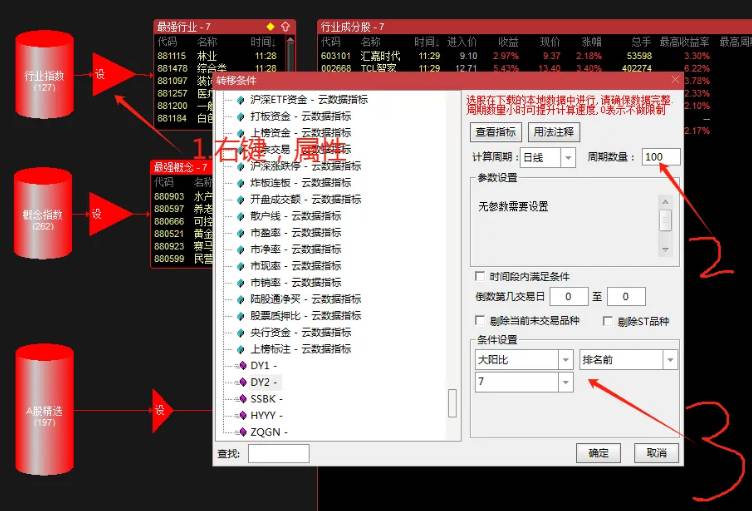
Task: Focus the 查找 search box
Action: tap(278, 453)
